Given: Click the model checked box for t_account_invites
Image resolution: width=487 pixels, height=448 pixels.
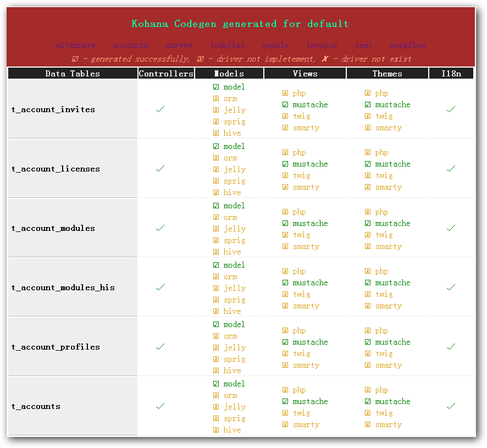Looking at the screenshot, I should [216, 87].
